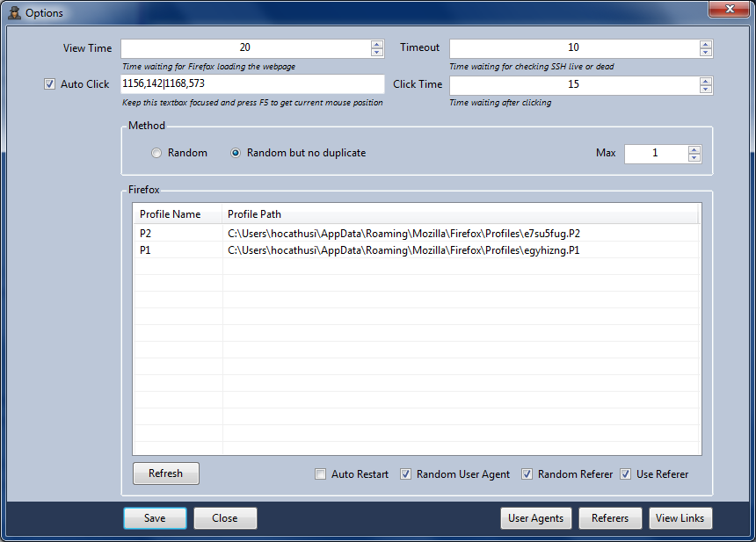
Task: Click the Refresh button
Action: 166,473
